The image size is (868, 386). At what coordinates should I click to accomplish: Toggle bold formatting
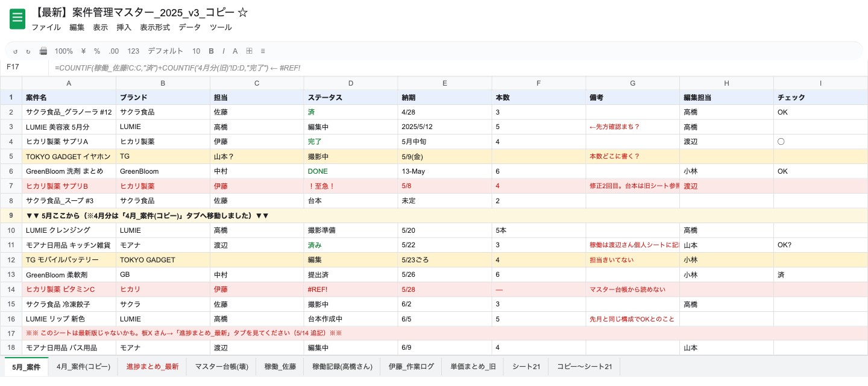pyautogui.click(x=212, y=51)
